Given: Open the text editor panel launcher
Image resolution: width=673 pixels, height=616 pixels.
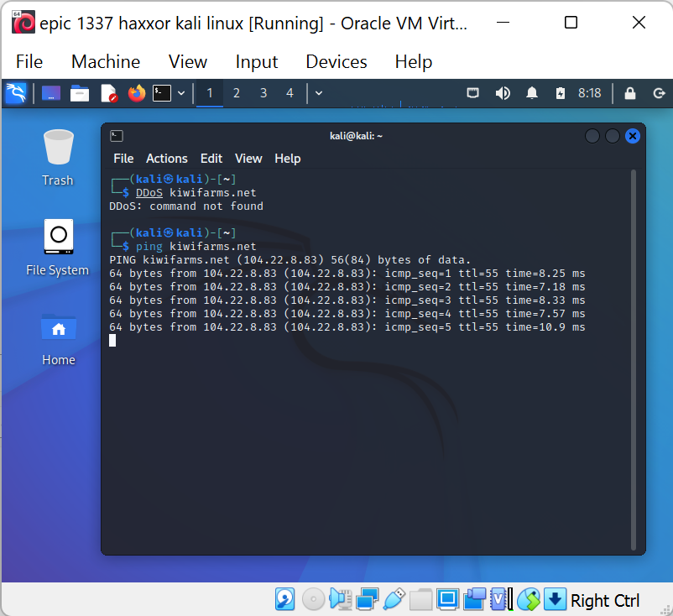Looking at the screenshot, I should coord(108,93).
